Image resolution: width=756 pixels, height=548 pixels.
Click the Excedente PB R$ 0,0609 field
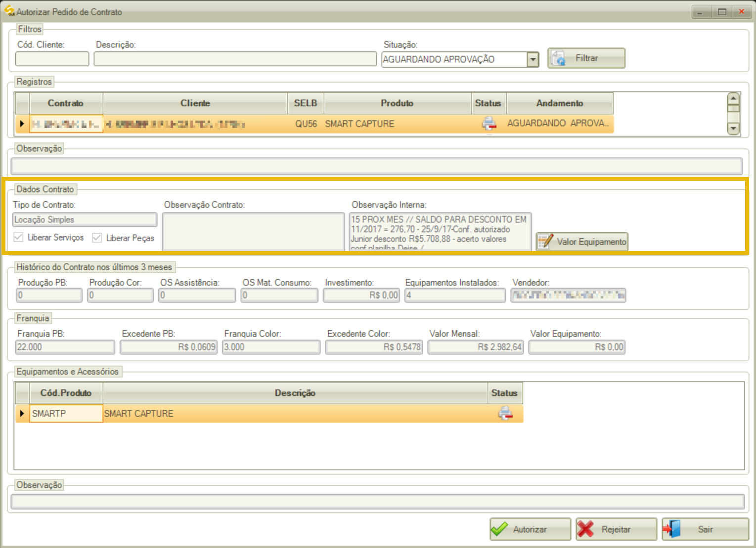pos(169,347)
